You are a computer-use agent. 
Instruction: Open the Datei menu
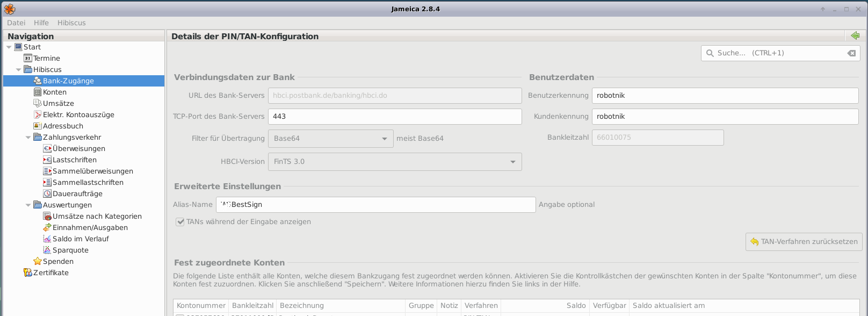16,23
